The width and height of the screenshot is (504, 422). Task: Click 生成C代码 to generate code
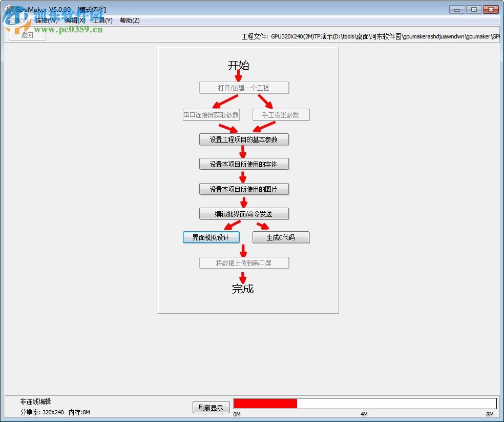point(281,237)
